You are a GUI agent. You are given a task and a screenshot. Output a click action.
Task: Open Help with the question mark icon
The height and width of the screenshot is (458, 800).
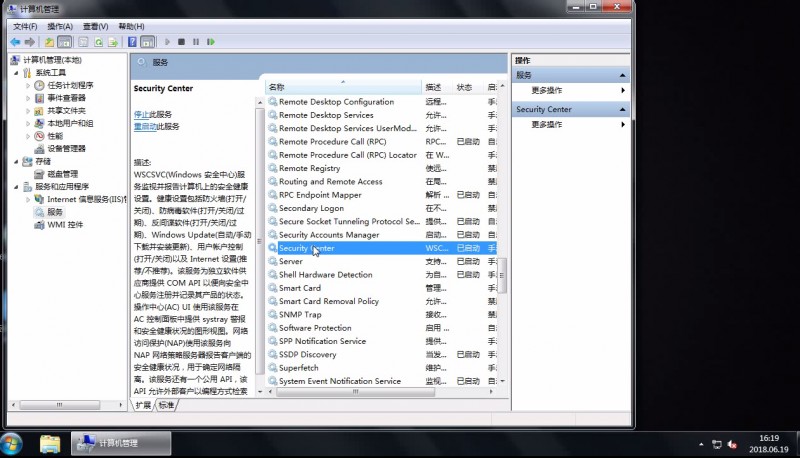click(x=132, y=42)
